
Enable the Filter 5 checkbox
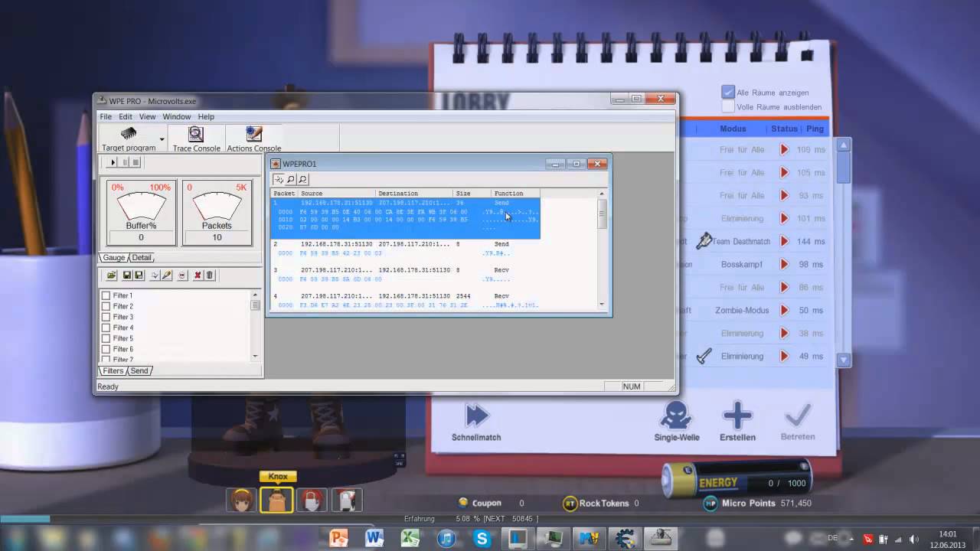(106, 338)
